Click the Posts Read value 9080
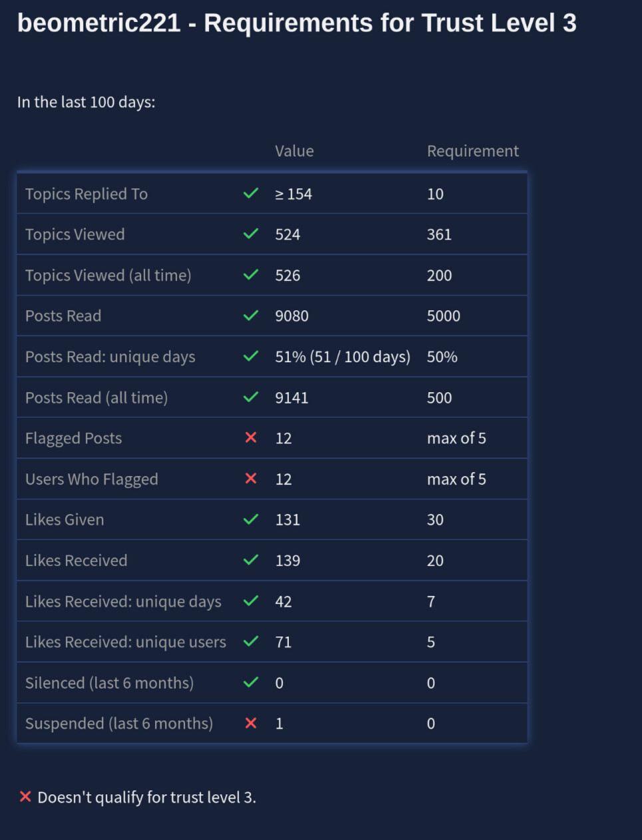 292,316
